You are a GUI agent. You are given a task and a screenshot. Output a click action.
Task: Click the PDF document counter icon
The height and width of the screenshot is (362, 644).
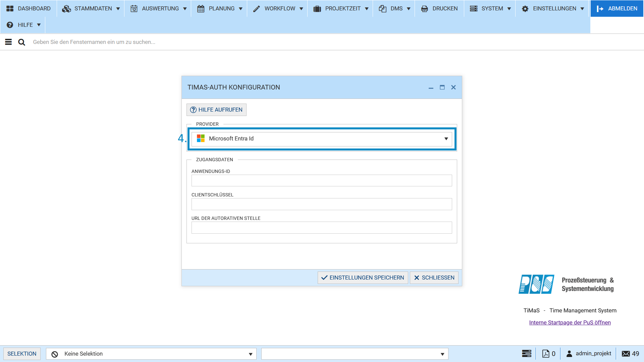point(546,354)
